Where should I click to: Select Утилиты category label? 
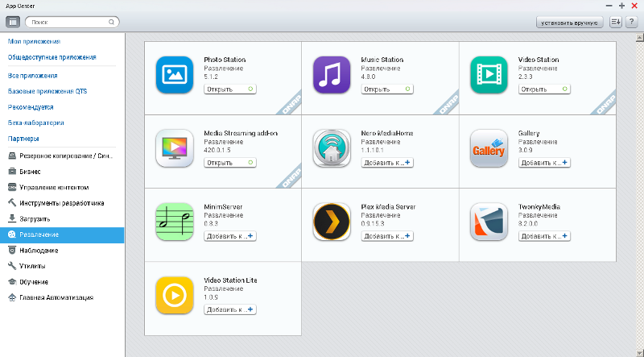click(x=32, y=266)
